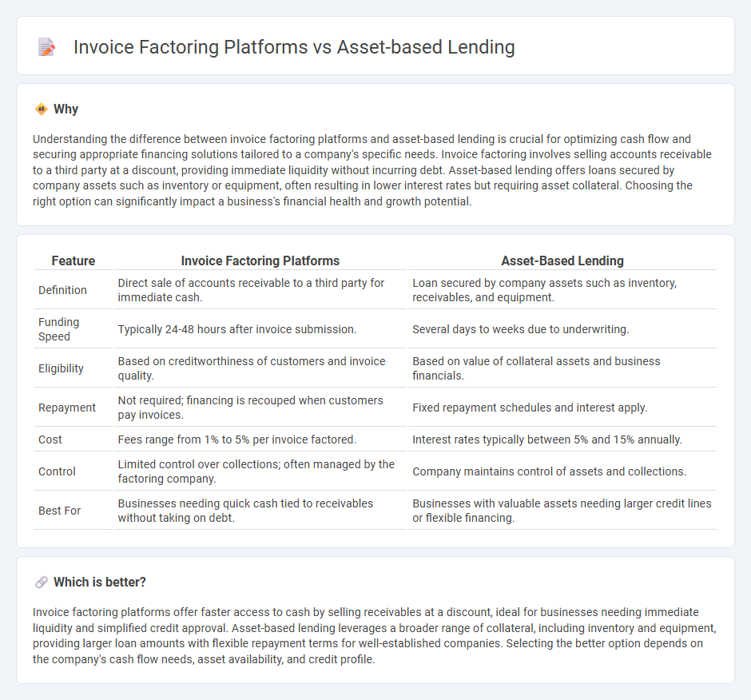
Task: Click the chain link icon beside Which is better
Action: 42,583
